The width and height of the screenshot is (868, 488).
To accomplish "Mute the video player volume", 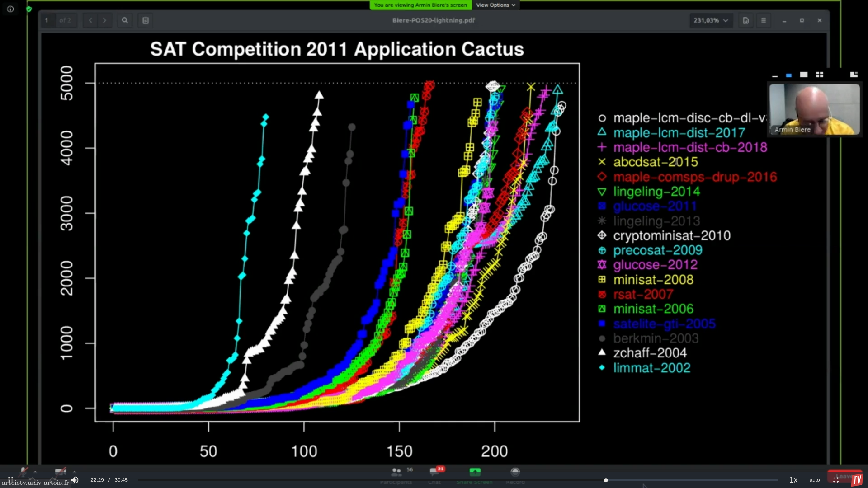I will click(75, 480).
